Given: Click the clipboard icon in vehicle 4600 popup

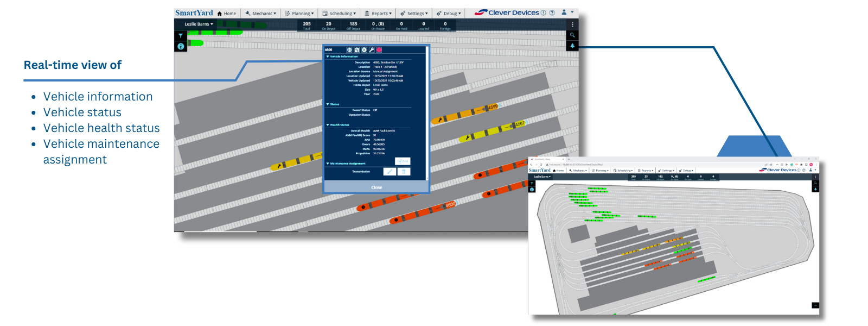Looking at the screenshot, I should tap(357, 50).
